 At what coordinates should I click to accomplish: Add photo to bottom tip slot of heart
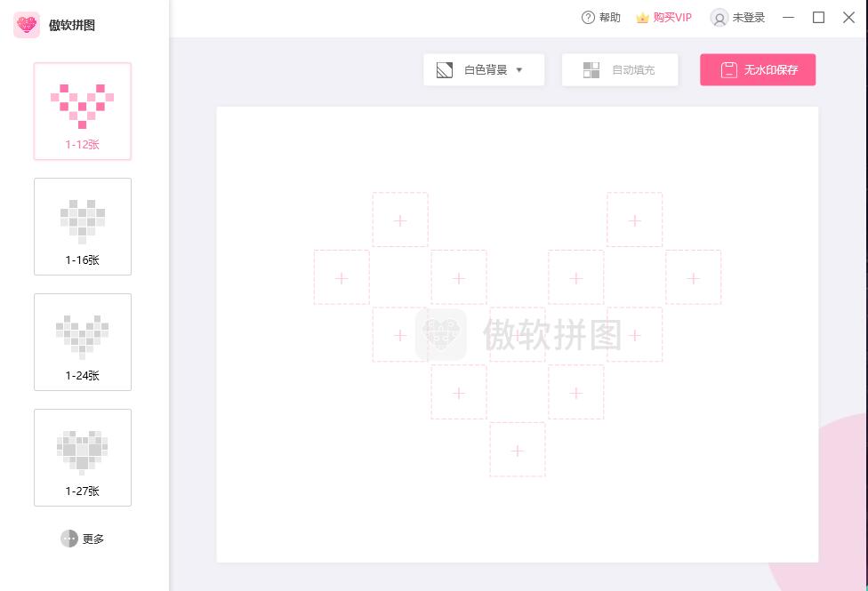pos(518,450)
